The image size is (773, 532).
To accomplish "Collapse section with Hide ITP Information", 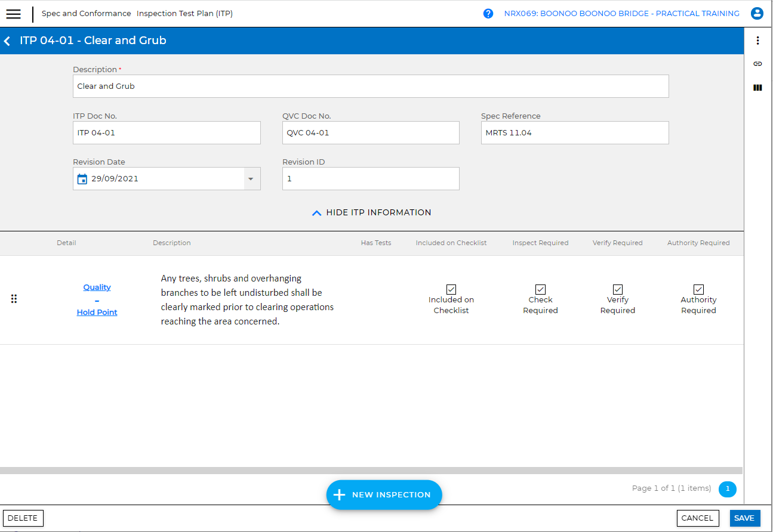I will pos(371,213).
